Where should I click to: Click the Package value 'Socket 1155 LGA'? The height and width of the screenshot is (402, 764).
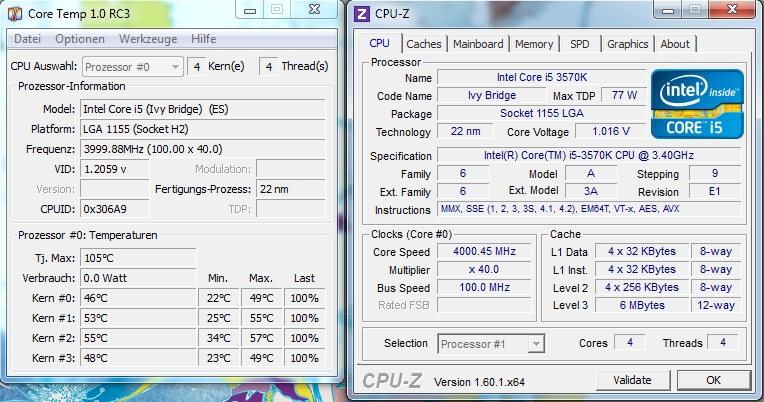pyautogui.click(x=542, y=113)
